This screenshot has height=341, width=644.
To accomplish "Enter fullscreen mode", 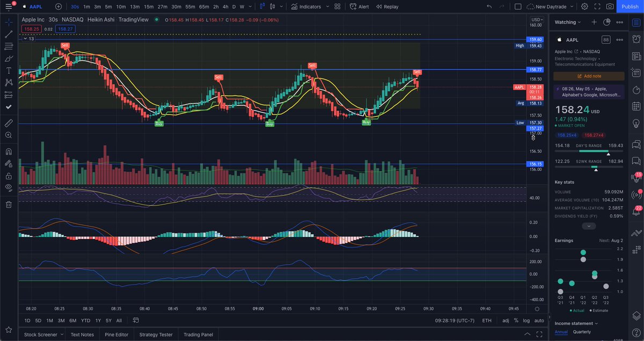I will (x=597, y=6).
